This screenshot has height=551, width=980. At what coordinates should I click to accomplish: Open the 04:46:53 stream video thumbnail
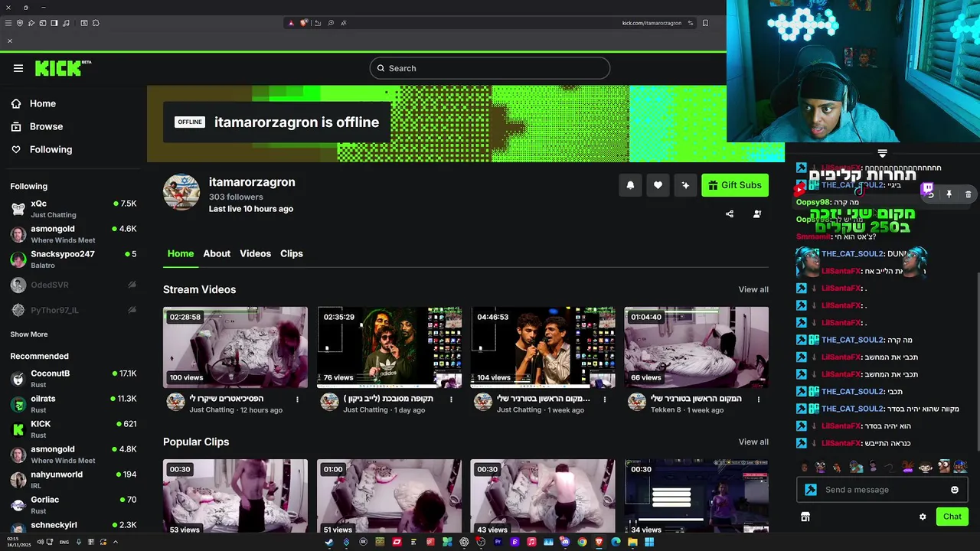543,347
